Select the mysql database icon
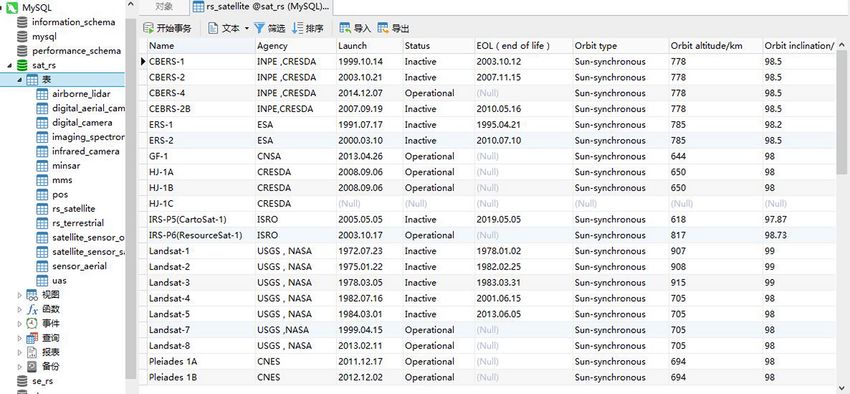 tap(22, 37)
